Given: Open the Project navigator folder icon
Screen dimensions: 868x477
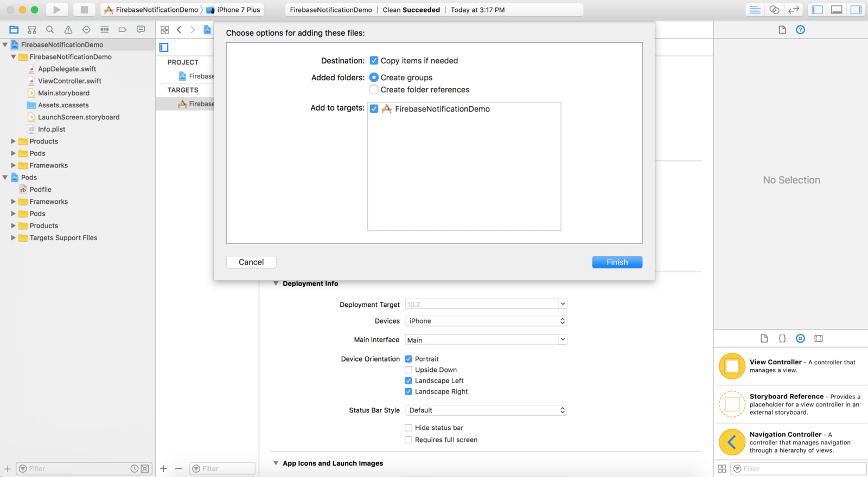Looking at the screenshot, I should (14, 30).
